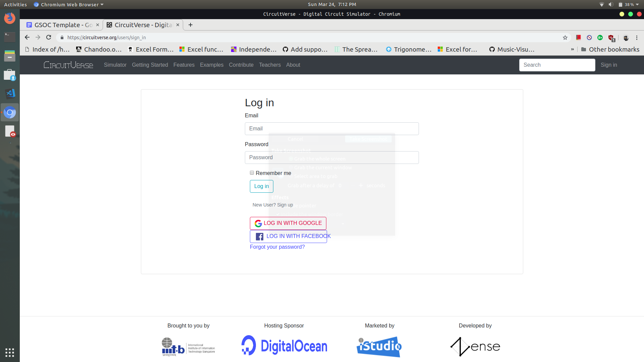Expand the bookmarks overflow chevron
Screen dimensions: 644x362
pos(572,49)
